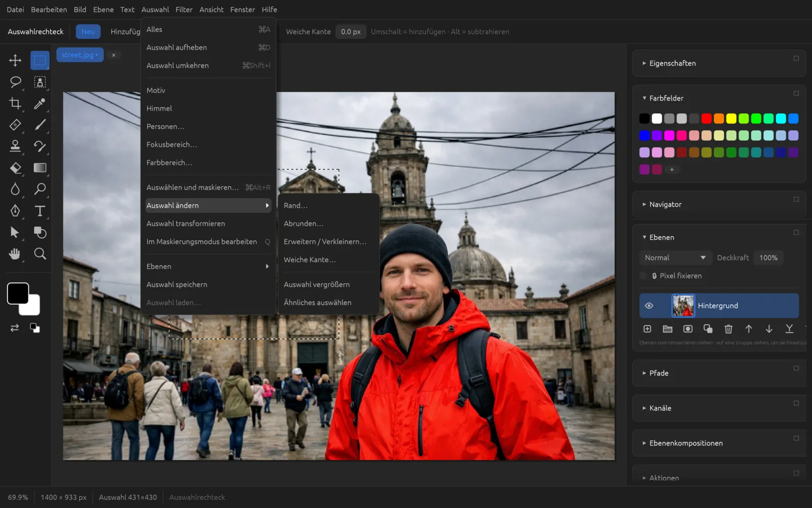Toggle Pixel fixieren lock
This screenshot has width=812, height=508.
[x=644, y=276]
